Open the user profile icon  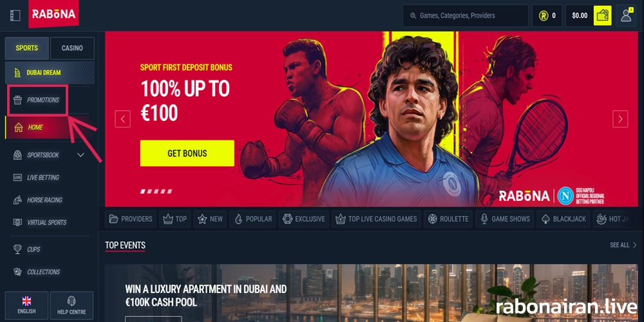(x=626, y=15)
